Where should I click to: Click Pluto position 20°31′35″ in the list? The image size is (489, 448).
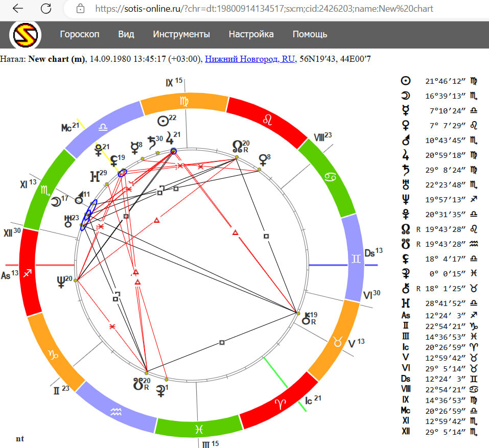click(446, 215)
